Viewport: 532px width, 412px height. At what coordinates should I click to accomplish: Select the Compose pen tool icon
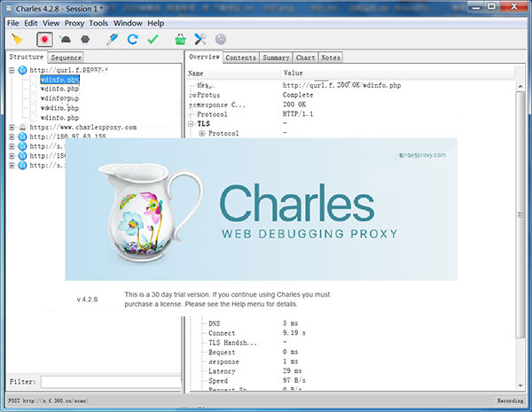[112, 39]
